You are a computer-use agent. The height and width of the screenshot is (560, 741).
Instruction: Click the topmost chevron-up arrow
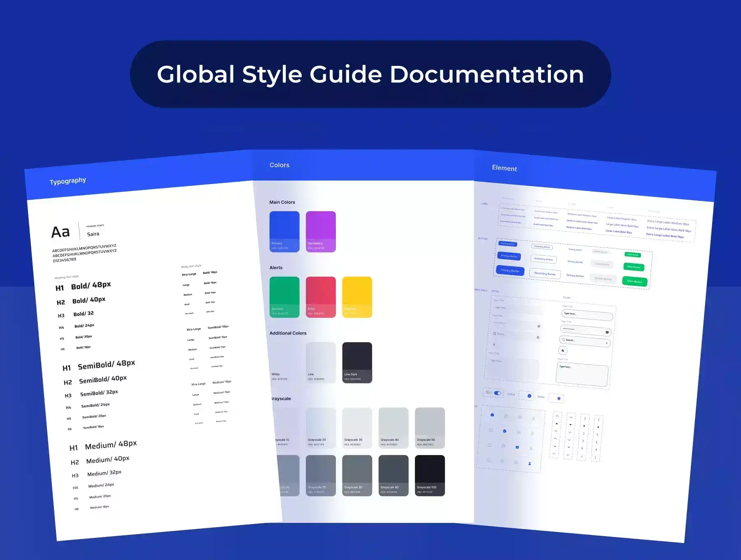[x=557, y=416]
